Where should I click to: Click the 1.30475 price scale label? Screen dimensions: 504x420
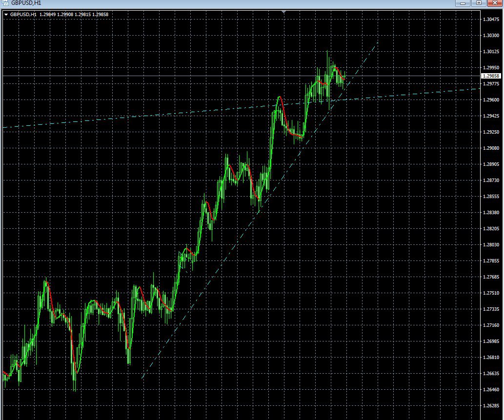tap(491, 20)
